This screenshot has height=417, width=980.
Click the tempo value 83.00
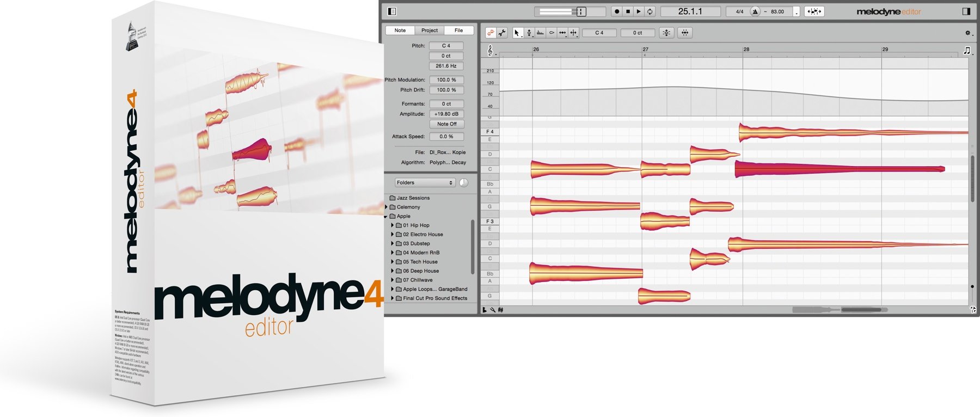[x=777, y=11]
